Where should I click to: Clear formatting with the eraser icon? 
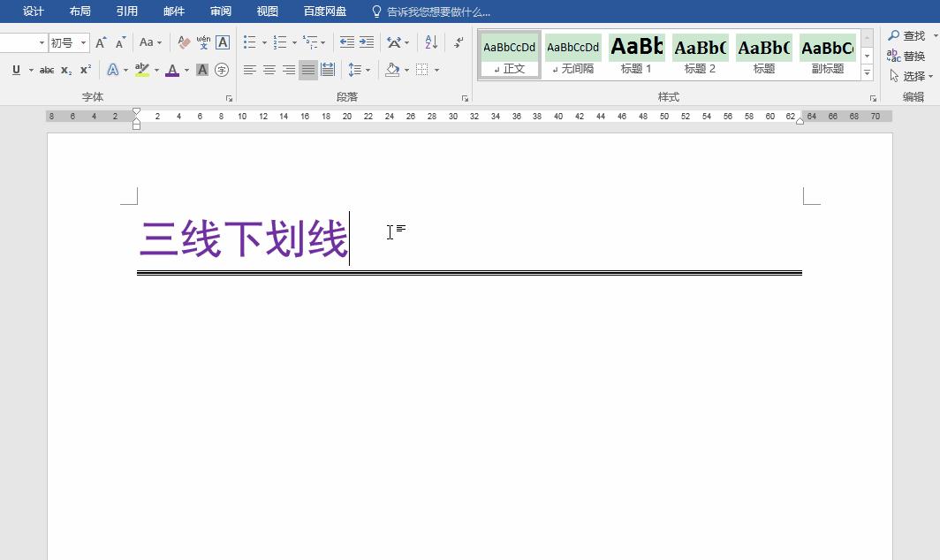pos(183,42)
